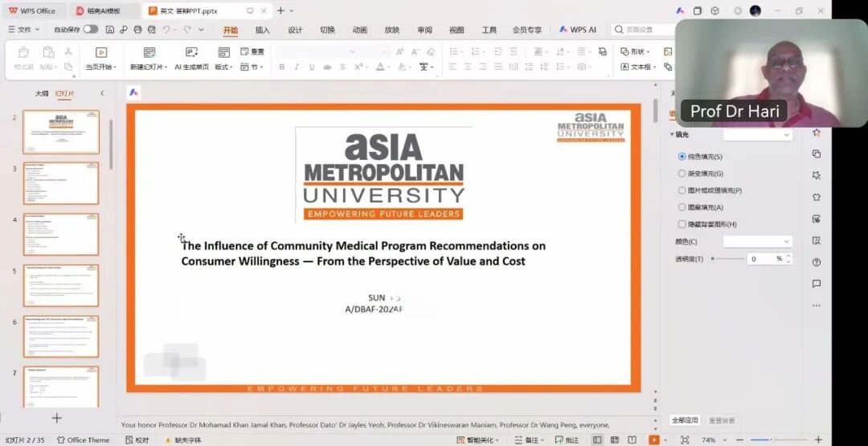Screen dimensions: 868x446
Task: Open help question-mark icon in right sidebar
Action: point(817,262)
